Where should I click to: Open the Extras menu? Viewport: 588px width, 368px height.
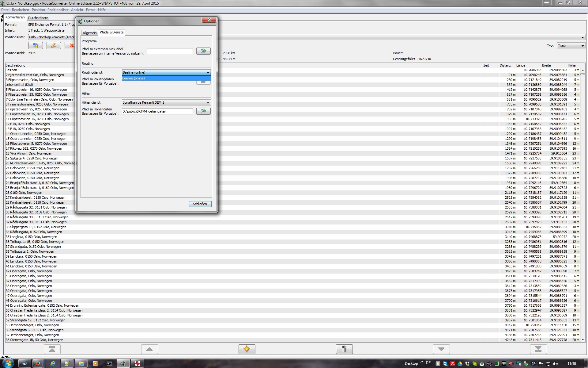click(x=90, y=10)
